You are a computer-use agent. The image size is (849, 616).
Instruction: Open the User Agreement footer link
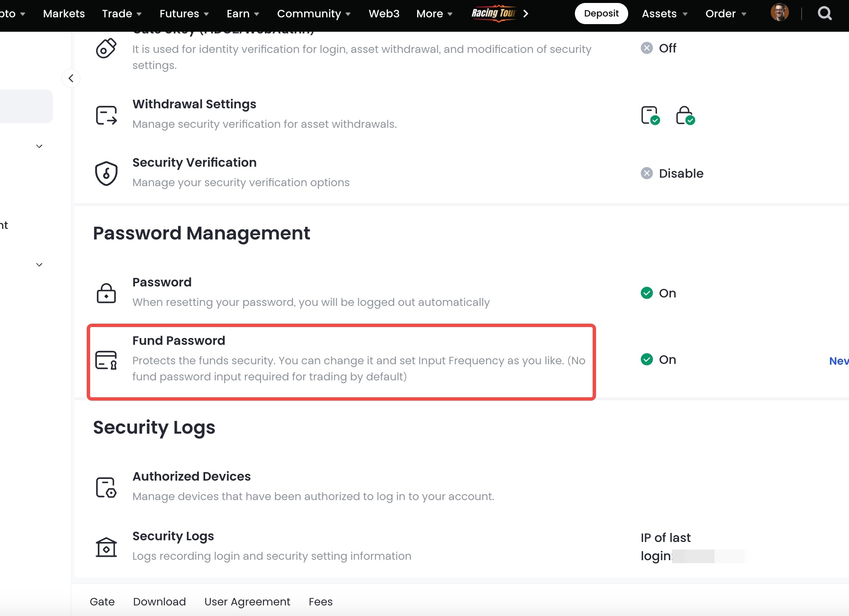[247, 602]
